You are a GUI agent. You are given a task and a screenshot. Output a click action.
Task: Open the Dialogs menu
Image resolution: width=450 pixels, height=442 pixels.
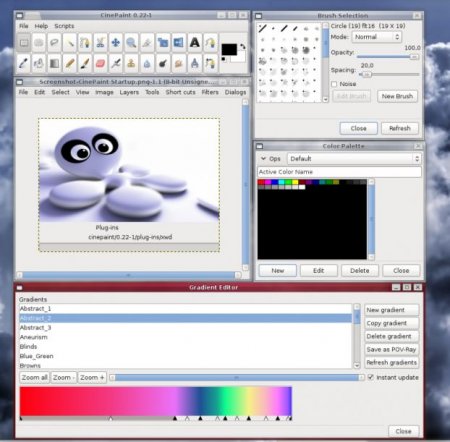(x=235, y=92)
